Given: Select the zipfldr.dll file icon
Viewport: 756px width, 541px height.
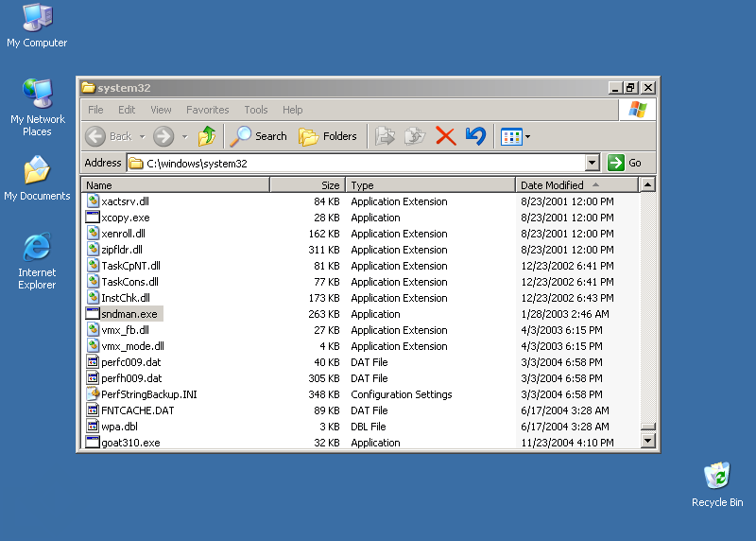Looking at the screenshot, I should pyautogui.click(x=93, y=249).
